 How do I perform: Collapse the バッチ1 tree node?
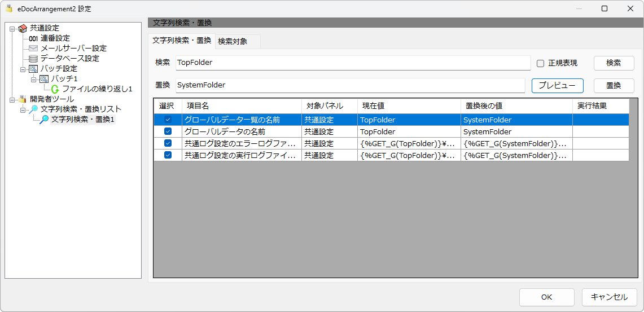(33, 79)
